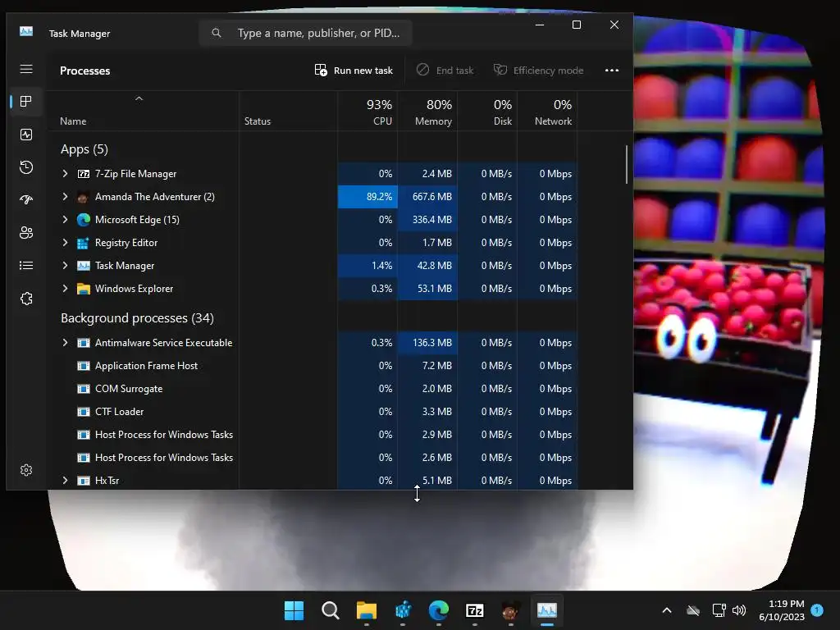Click the 89.2% CPU cell for Amanda

368,197
